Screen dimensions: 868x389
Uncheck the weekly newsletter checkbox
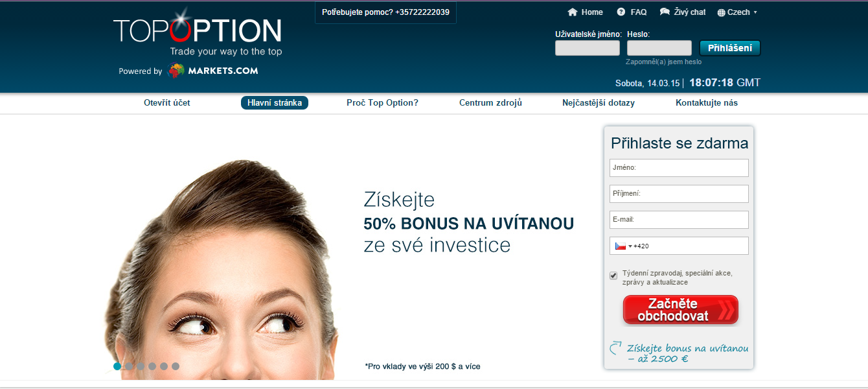(x=613, y=276)
